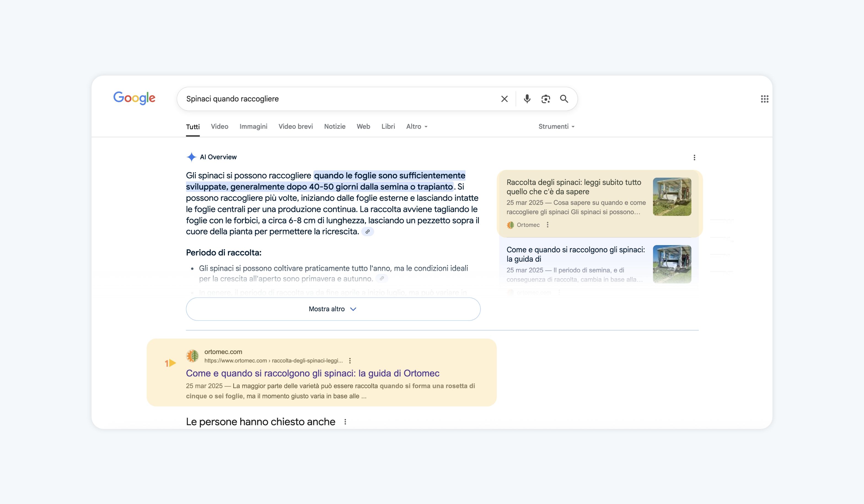Open options for the Ortomec source card

pos(548,225)
